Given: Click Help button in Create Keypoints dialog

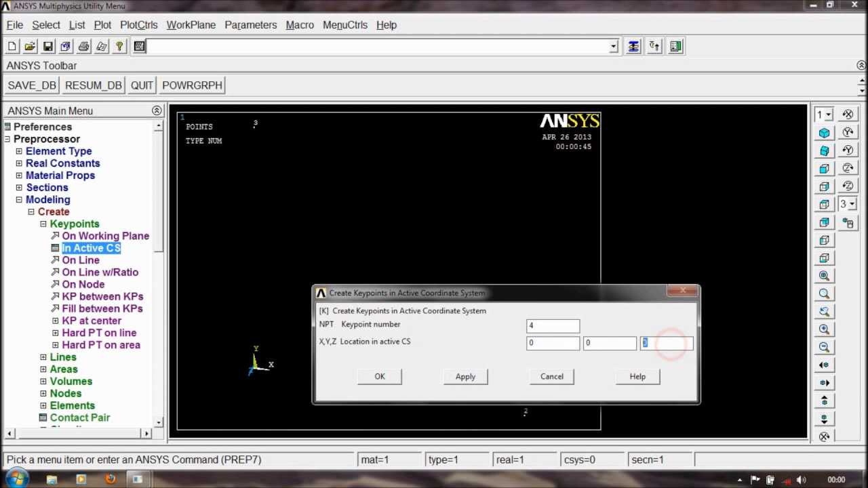Looking at the screenshot, I should [637, 377].
